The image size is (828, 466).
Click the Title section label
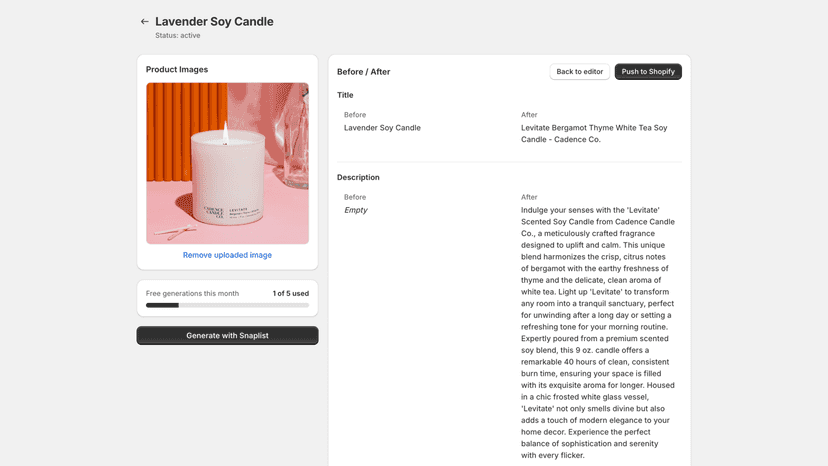pos(345,95)
